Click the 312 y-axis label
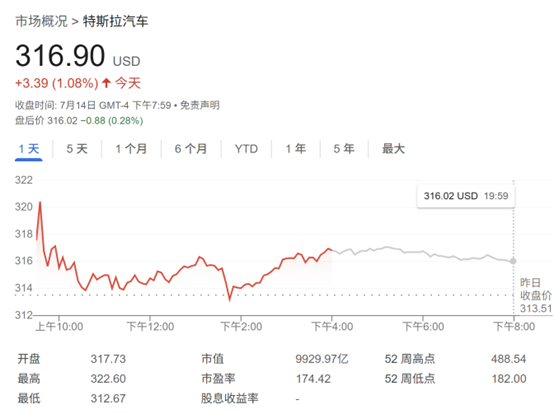554x414 pixels. [24, 315]
